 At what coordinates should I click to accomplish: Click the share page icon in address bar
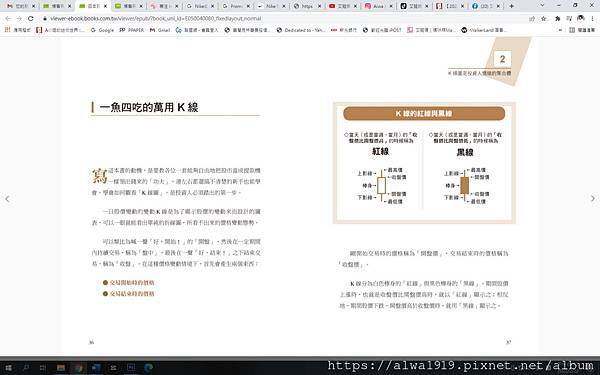click(532, 18)
